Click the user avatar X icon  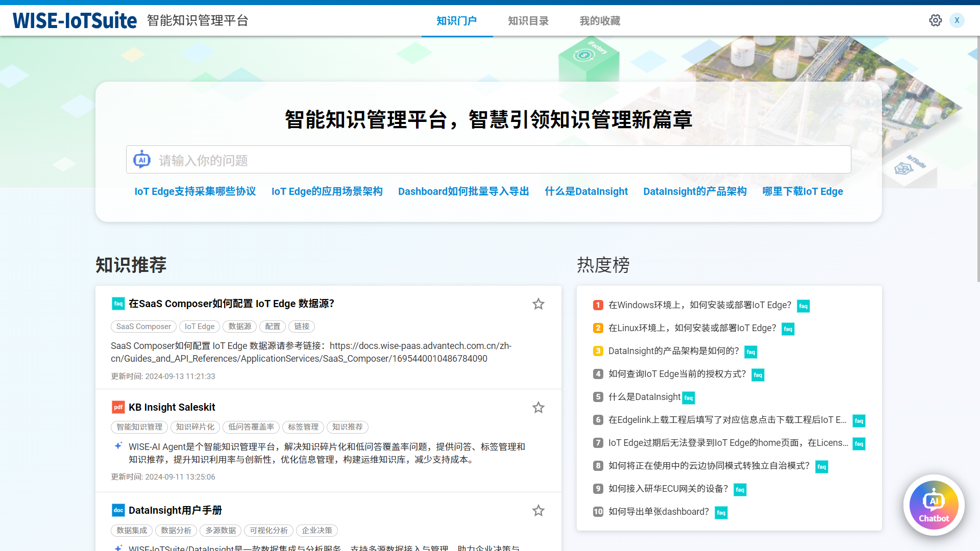click(957, 20)
